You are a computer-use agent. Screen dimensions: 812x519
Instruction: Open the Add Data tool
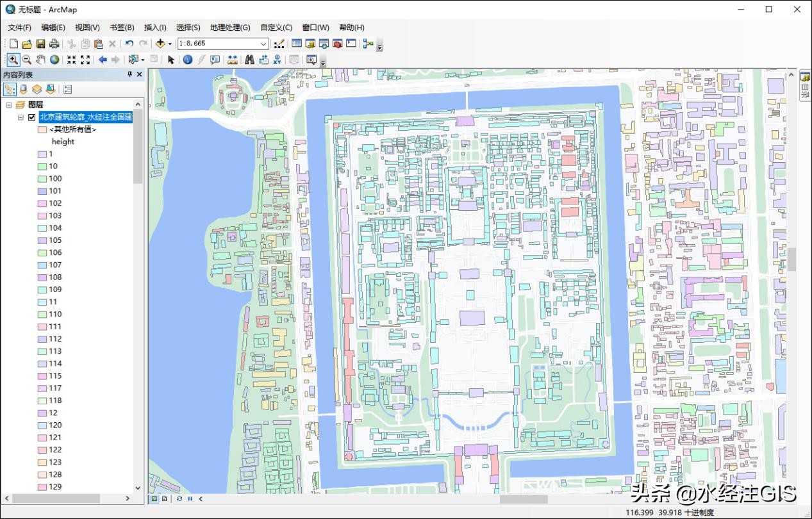pos(160,43)
